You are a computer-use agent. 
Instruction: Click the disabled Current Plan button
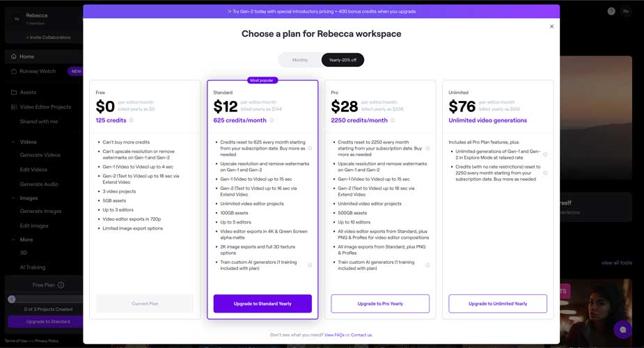point(145,303)
